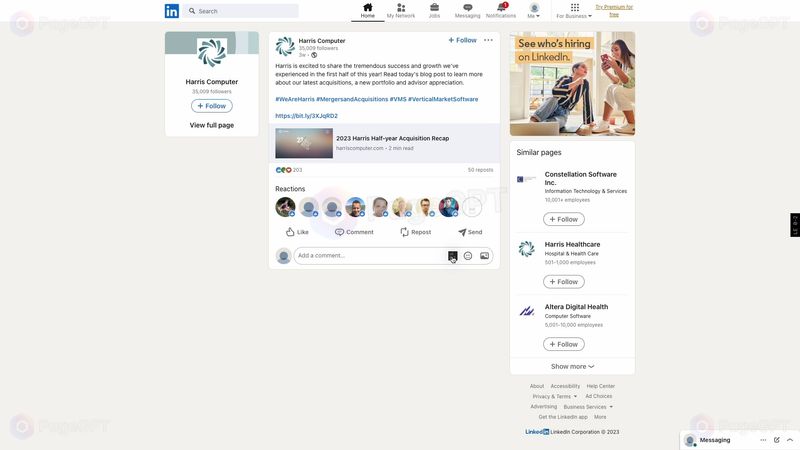Click #MergersandAcquisitions hashtag
This screenshot has width=800, height=450.
(x=352, y=99)
